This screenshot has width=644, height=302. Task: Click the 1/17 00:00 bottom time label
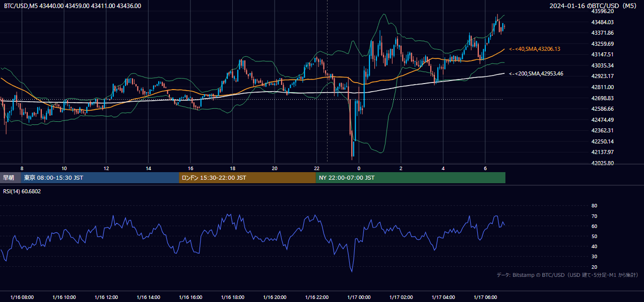(359, 297)
